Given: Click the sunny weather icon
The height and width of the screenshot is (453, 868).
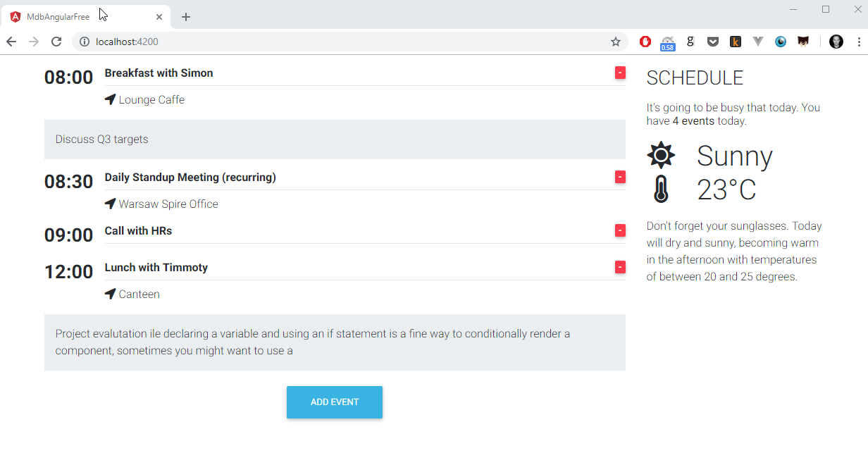Looking at the screenshot, I should point(661,155).
